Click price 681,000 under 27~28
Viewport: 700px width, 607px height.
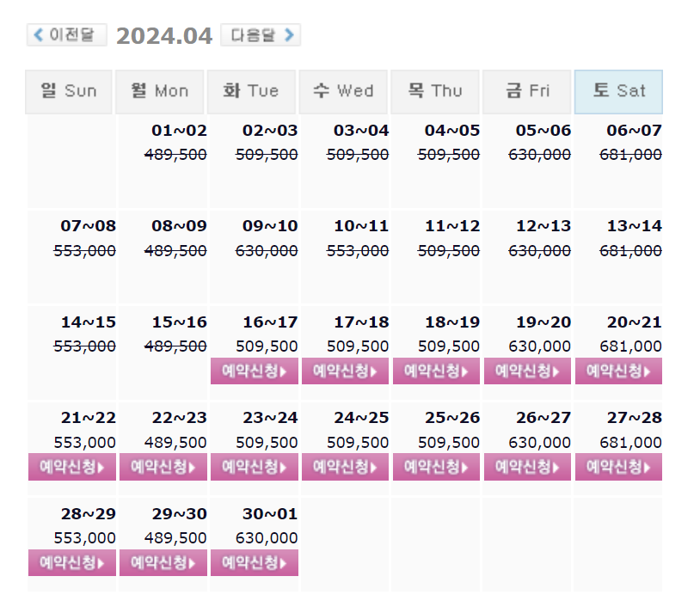630,443
